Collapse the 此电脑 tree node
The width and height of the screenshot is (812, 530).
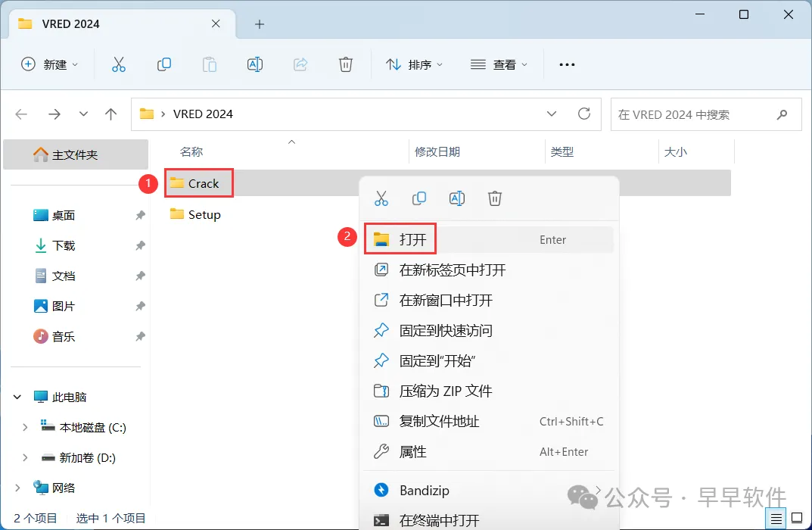17,397
